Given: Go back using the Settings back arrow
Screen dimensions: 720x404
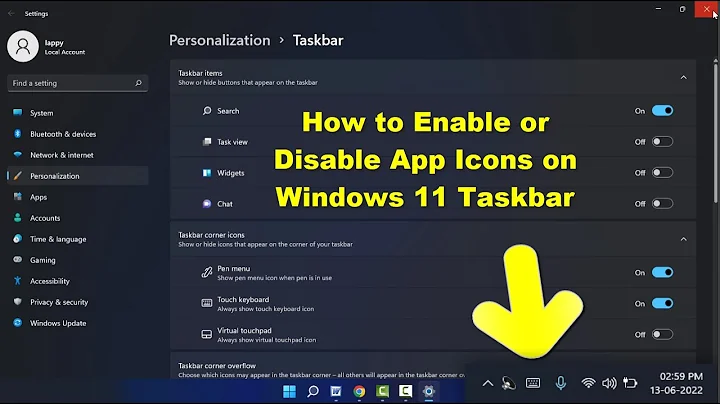Looking at the screenshot, I should point(11,13).
